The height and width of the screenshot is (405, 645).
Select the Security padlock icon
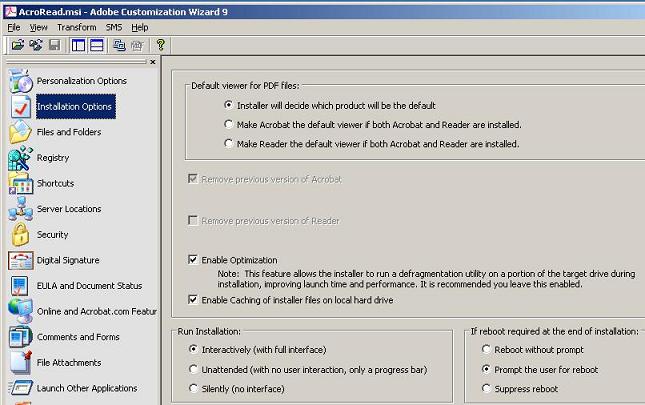pos(20,235)
